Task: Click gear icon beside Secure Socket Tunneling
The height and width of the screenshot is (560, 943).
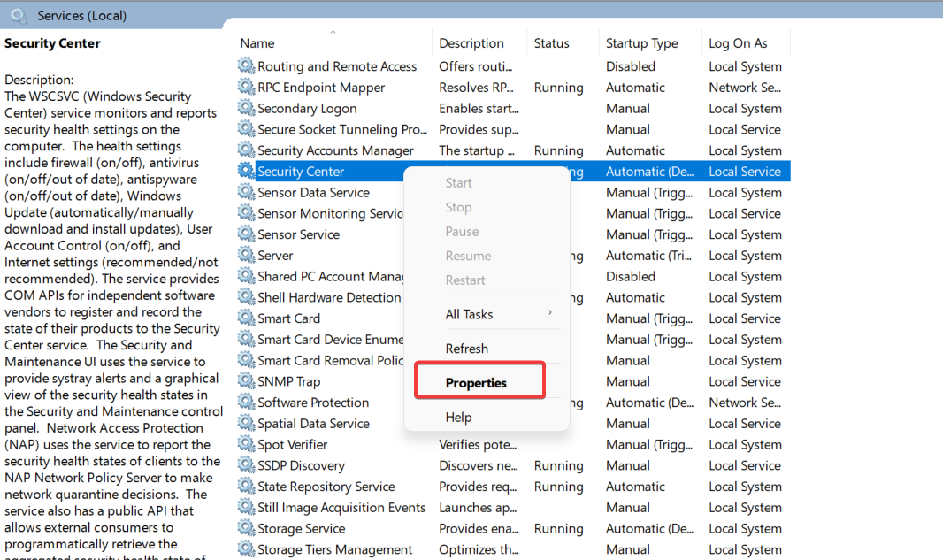Action: click(246, 128)
